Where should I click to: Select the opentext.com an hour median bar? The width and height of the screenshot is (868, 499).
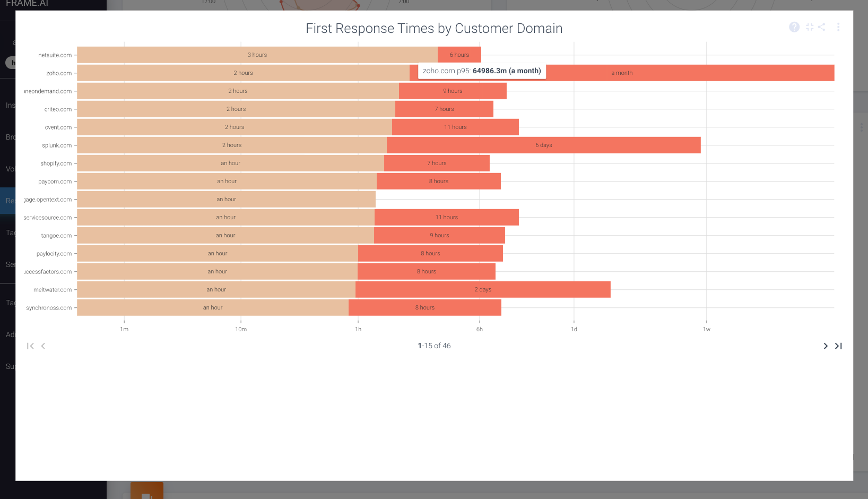226,199
